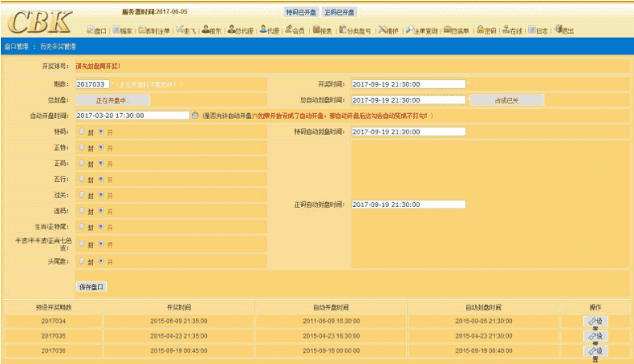Open the 走飞 menu icon
The width and height of the screenshot is (634, 364).
180,30
